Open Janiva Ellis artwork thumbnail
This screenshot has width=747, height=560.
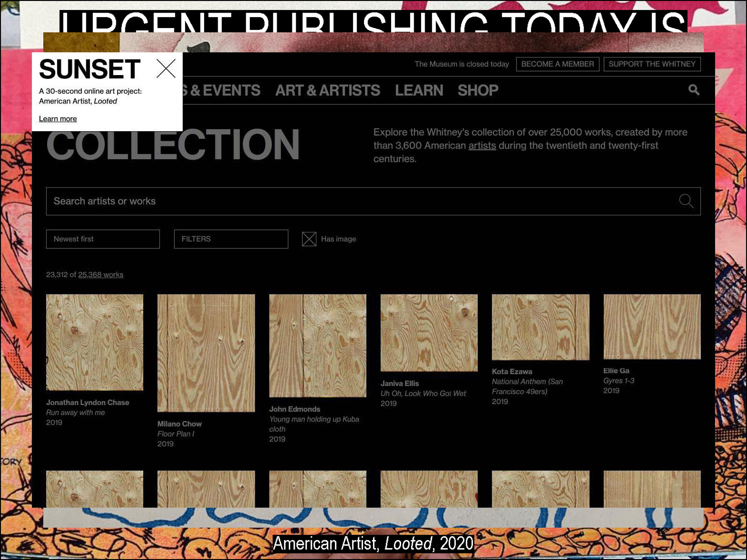coord(429,333)
